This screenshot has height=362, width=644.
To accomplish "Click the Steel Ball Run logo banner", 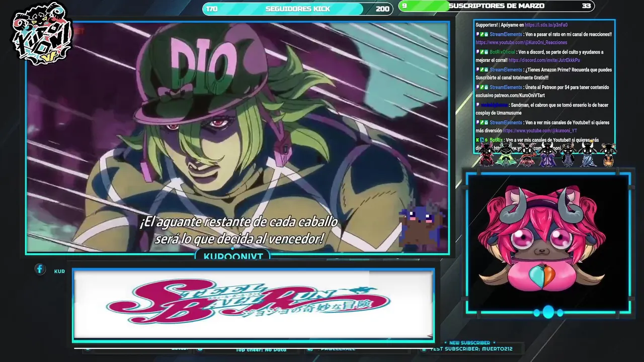I will point(253,305).
